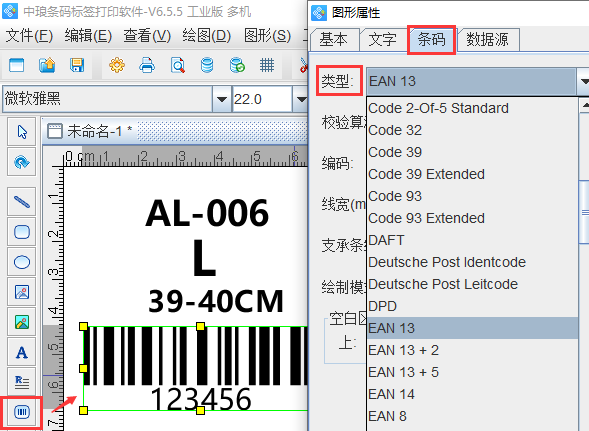The image size is (589, 431).
Task: Open the 文件(F) menu
Action: [x=29, y=36]
